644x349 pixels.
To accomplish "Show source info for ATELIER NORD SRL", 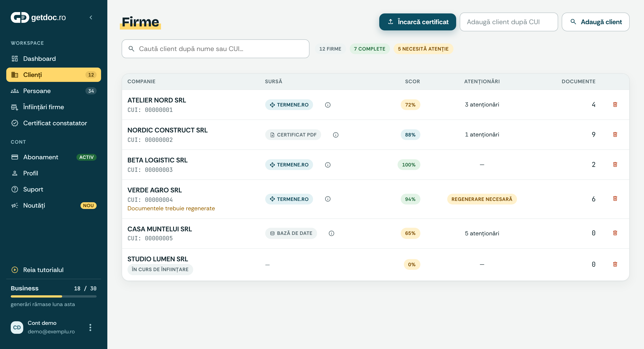I will coord(328,105).
